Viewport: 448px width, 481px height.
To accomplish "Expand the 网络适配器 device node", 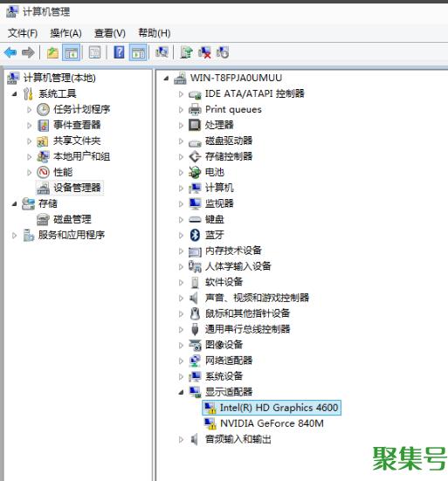I will [181, 361].
